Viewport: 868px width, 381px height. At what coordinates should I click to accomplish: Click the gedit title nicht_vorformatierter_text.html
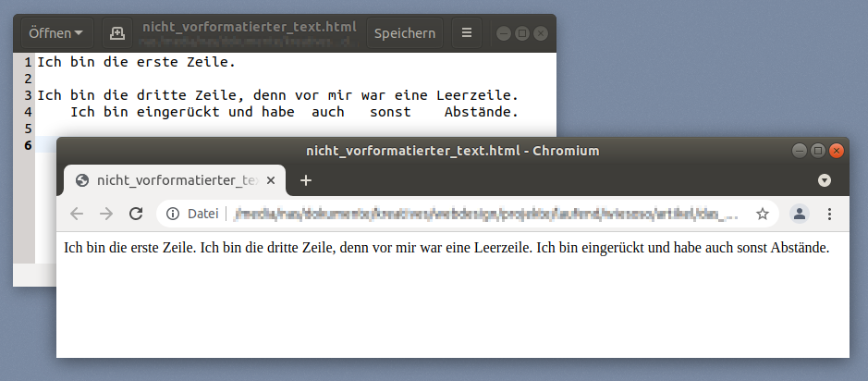point(250,27)
